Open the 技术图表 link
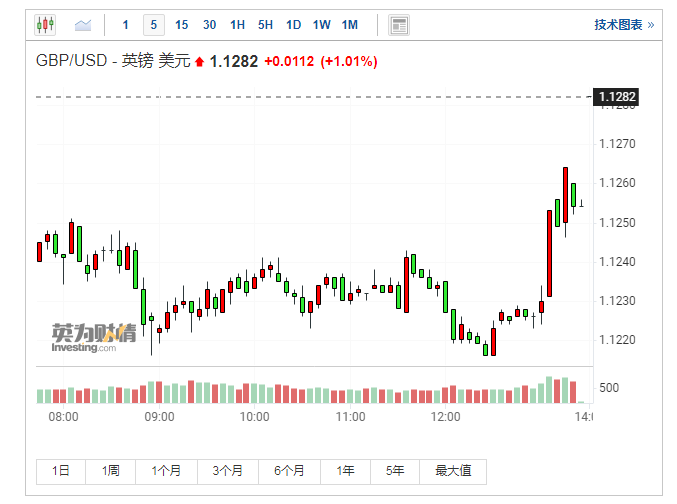This screenshot has width=677, height=504. click(624, 25)
